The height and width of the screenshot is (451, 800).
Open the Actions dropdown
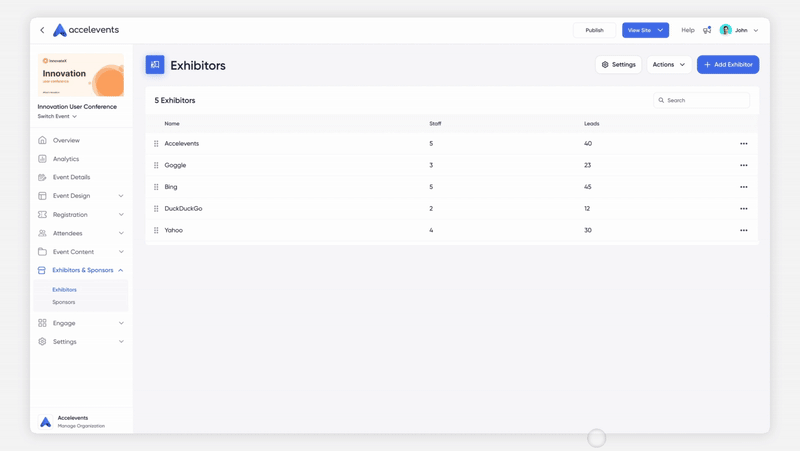coord(669,65)
